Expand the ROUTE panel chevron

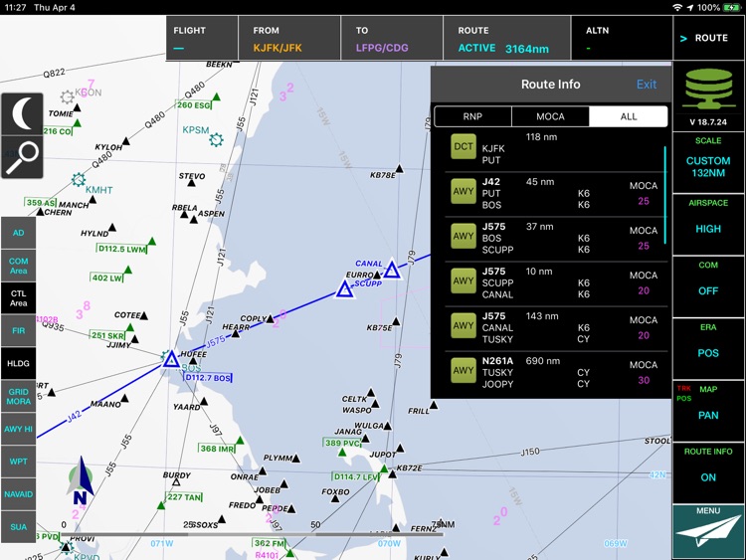point(683,39)
